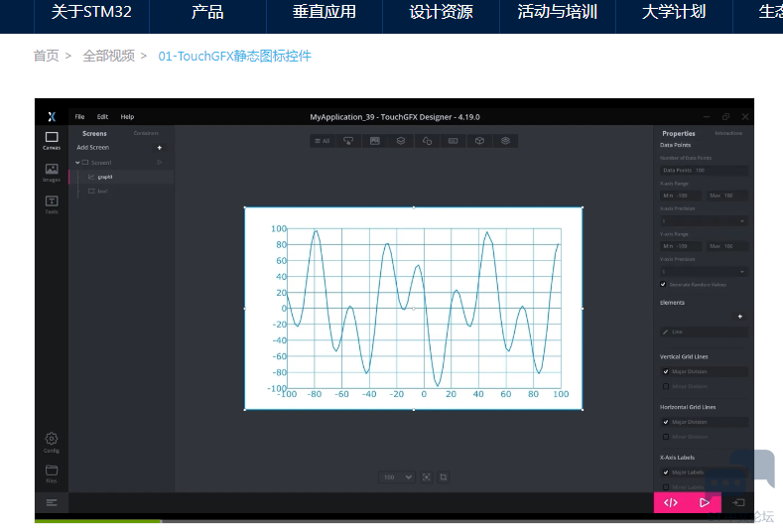This screenshot has width=783, height=532.
Task: Switch to the Interactions tab
Action: [728, 133]
